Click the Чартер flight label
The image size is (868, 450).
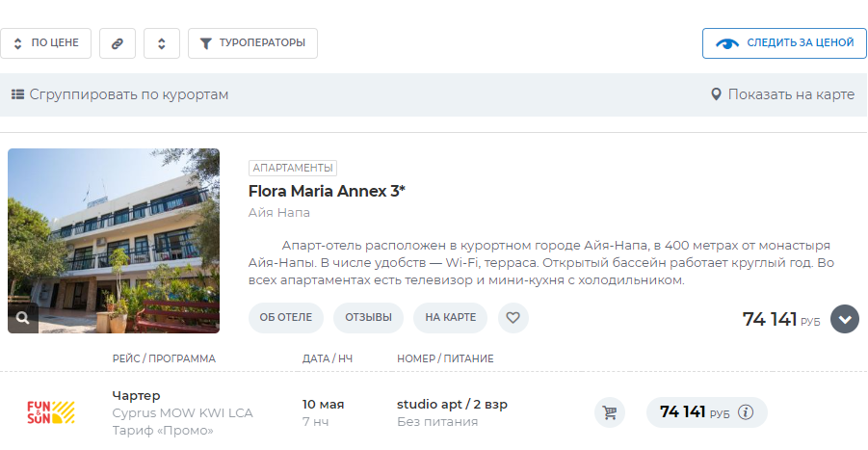[x=136, y=396]
